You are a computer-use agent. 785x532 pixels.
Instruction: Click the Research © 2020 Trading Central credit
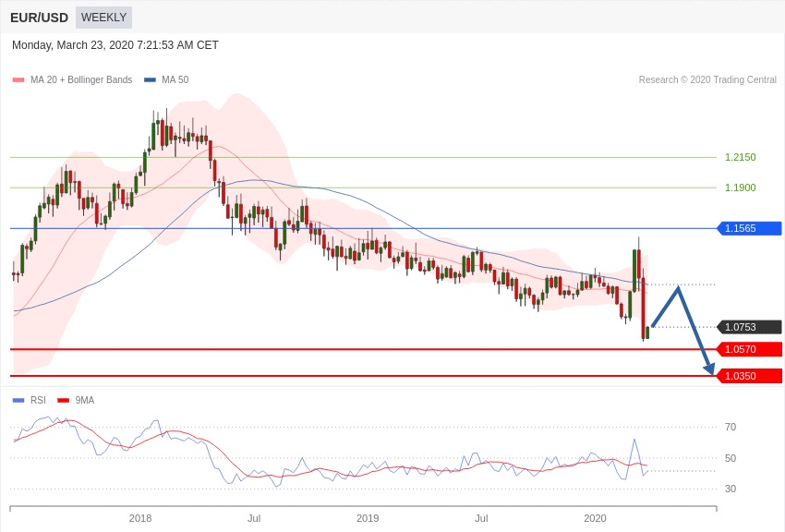click(x=707, y=79)
